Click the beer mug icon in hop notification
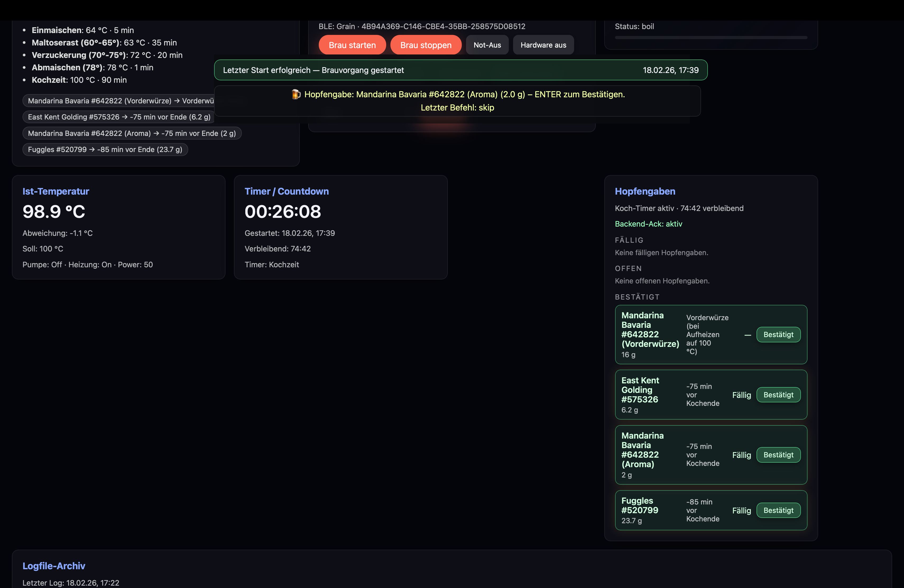 [x=296, y=94]
